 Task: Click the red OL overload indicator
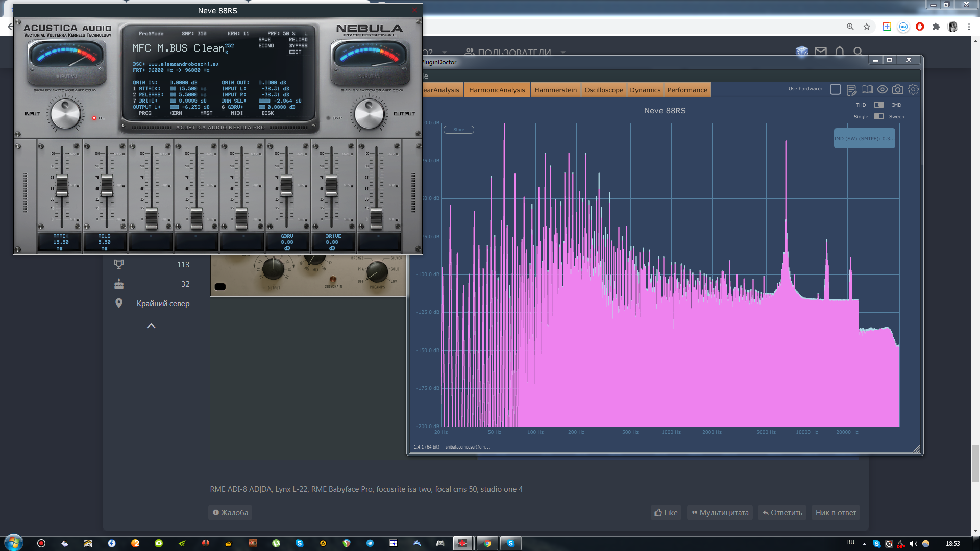(x=94, y=118)
